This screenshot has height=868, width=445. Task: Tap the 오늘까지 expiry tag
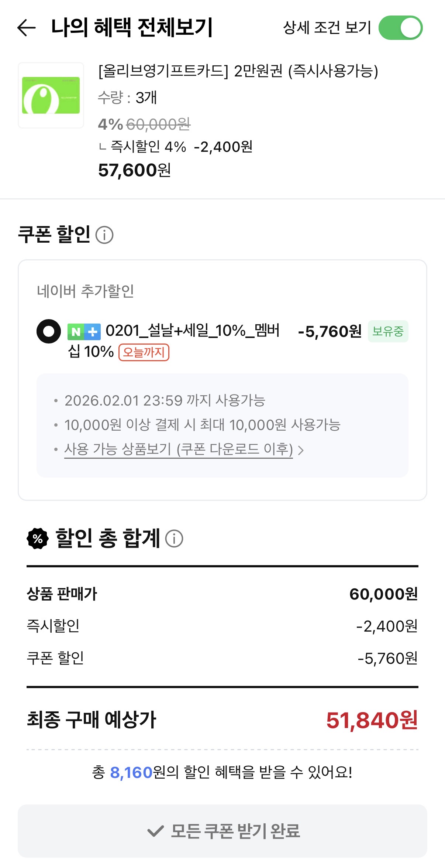pyautogui.click(x=144, y=352)
